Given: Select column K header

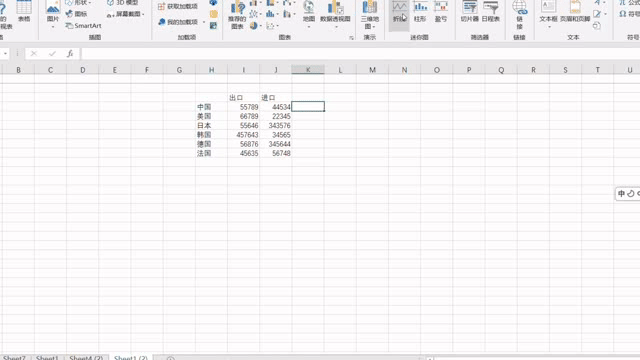Looking at the screenshot, I should [x=308, y=70].
